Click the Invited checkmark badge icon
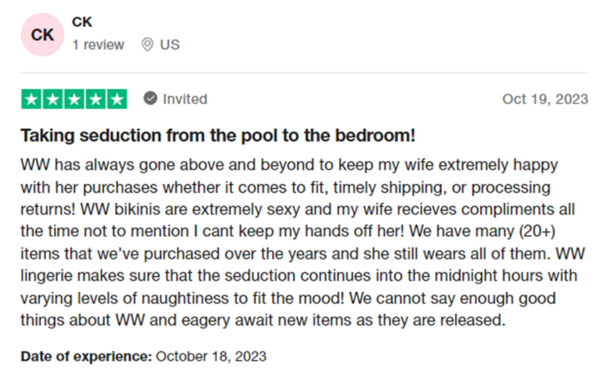 coord(150,99)
